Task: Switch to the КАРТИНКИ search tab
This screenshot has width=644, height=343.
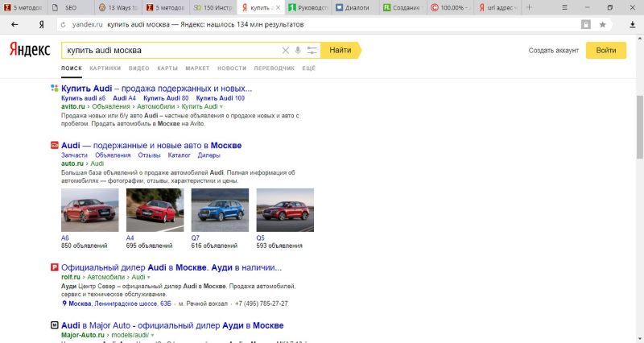Action: [x=105, y=68]
